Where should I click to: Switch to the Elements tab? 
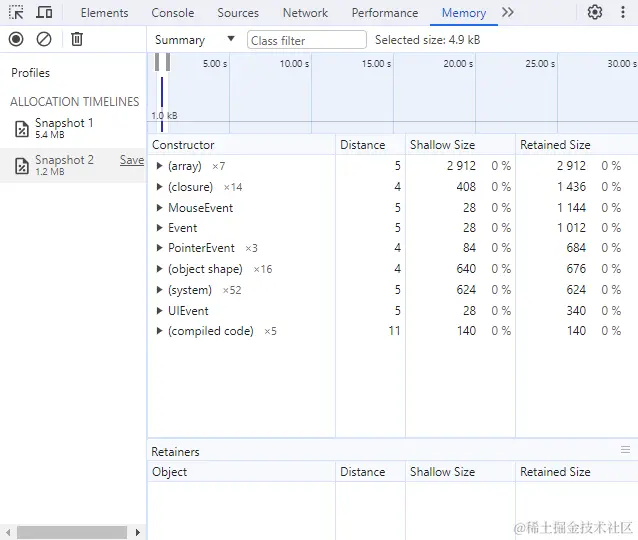tap(104, 13)
